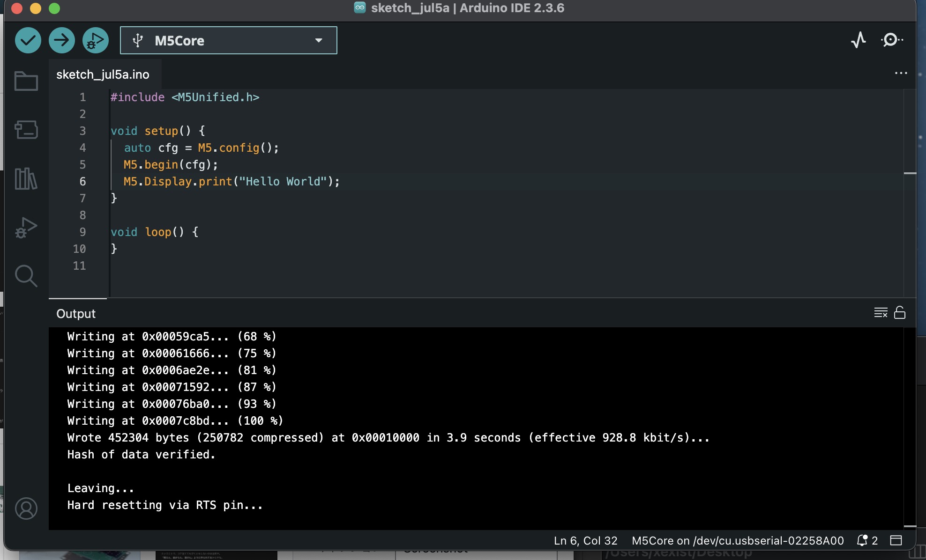Toggle the Output scroll lock
This screenshot has width=926, height=560.
pos(900,313)
